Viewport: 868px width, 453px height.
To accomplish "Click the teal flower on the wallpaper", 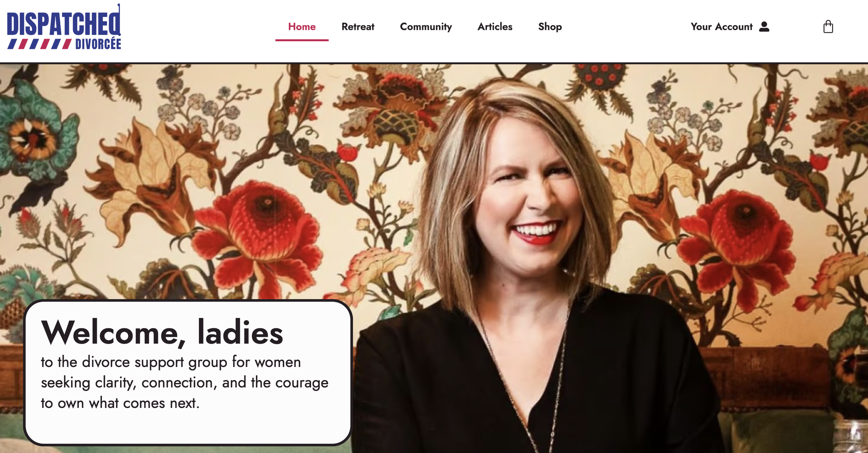I will [x=35, y=135].
